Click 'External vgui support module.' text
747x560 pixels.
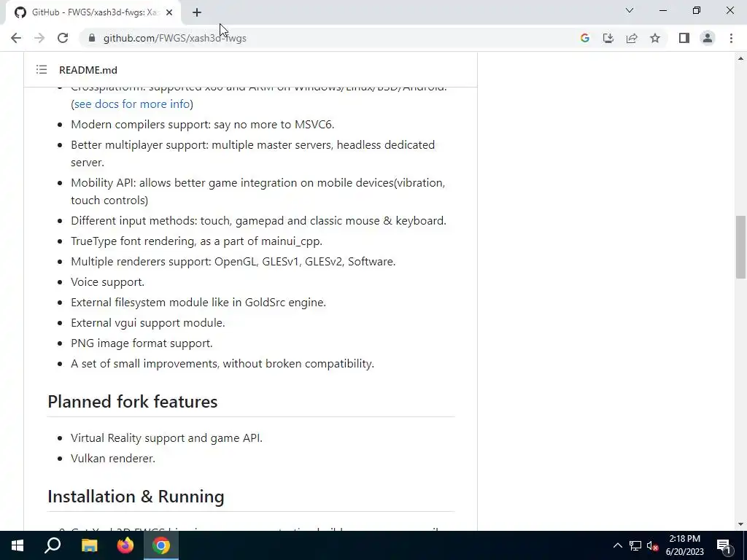tap(147, 322)
